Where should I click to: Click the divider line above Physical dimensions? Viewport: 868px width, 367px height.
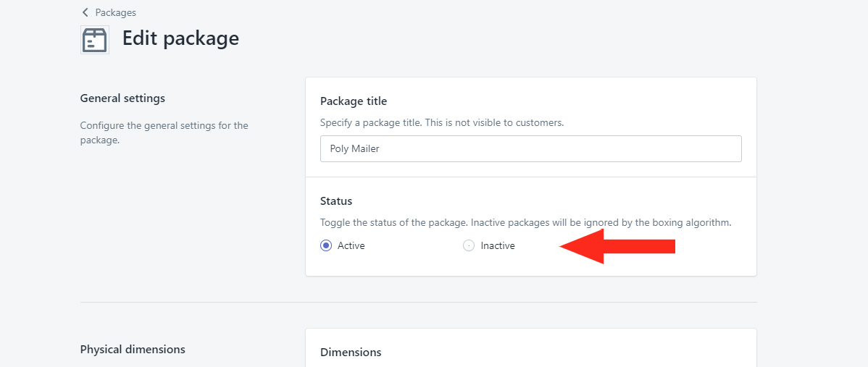click(419, 303)
